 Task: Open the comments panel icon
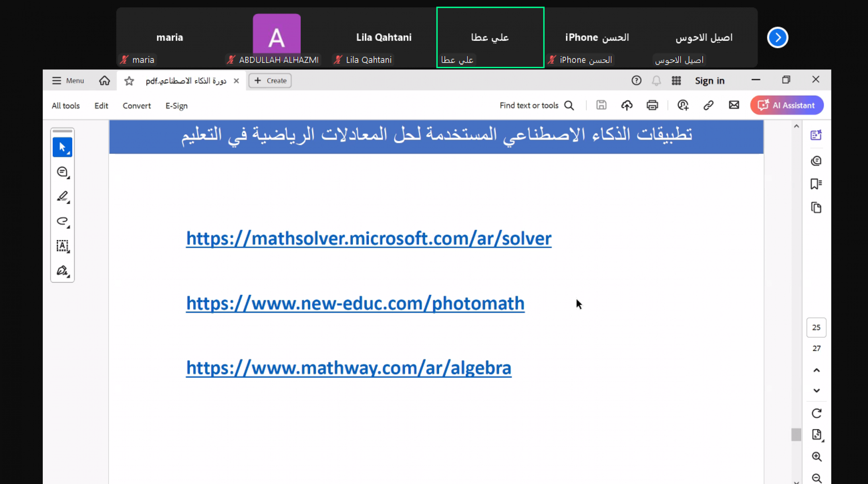pos(816,161)
